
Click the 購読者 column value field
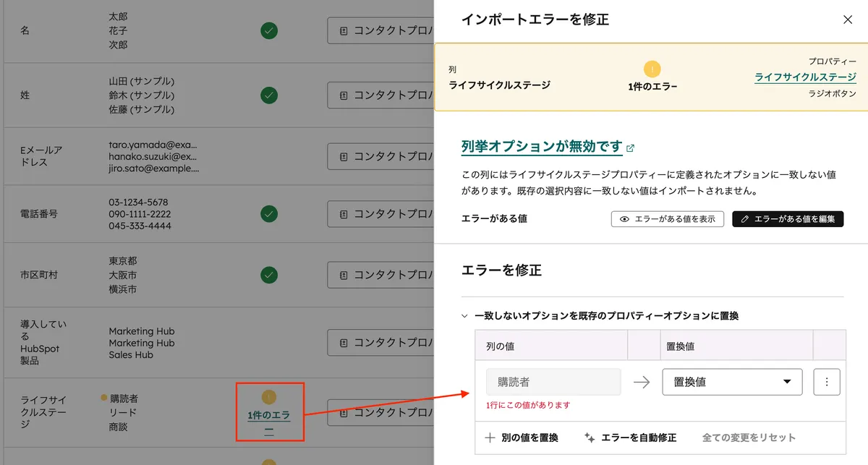point(553,381)
